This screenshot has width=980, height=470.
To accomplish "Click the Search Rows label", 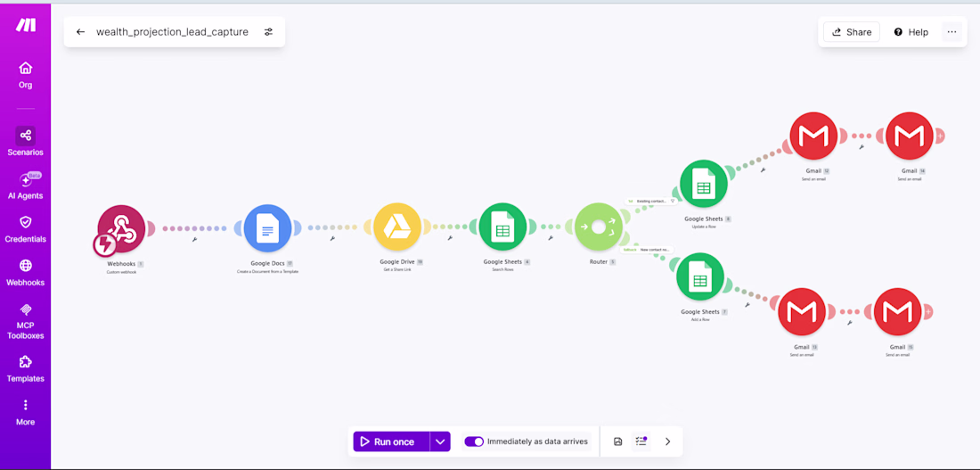I will (x=502, y=269).
